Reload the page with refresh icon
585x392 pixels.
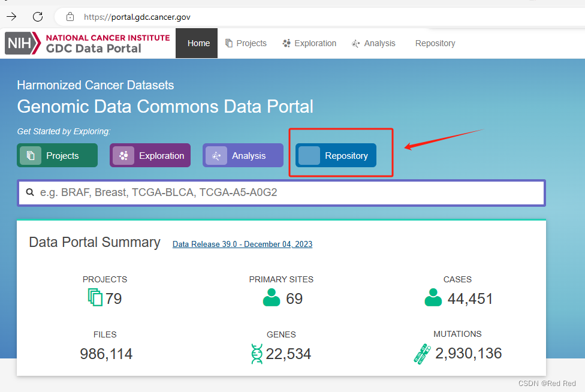(38, 16)
